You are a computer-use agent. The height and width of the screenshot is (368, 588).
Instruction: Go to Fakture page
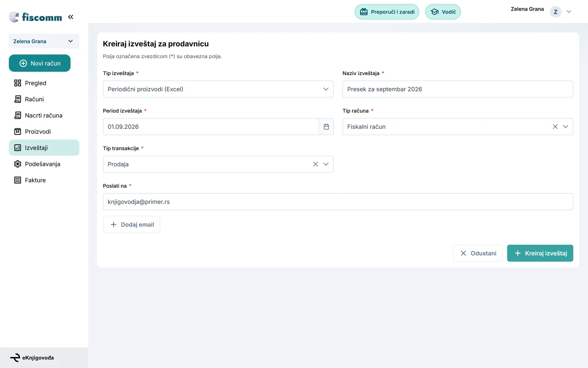coord(44,180)
